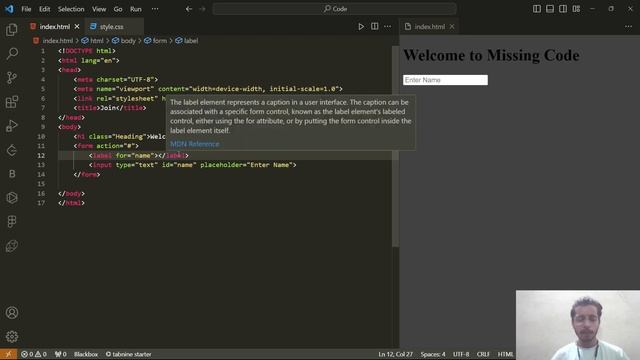Click the remote window indicator in status bar
This screenshot has width=640, height=360.
[8, 354]
